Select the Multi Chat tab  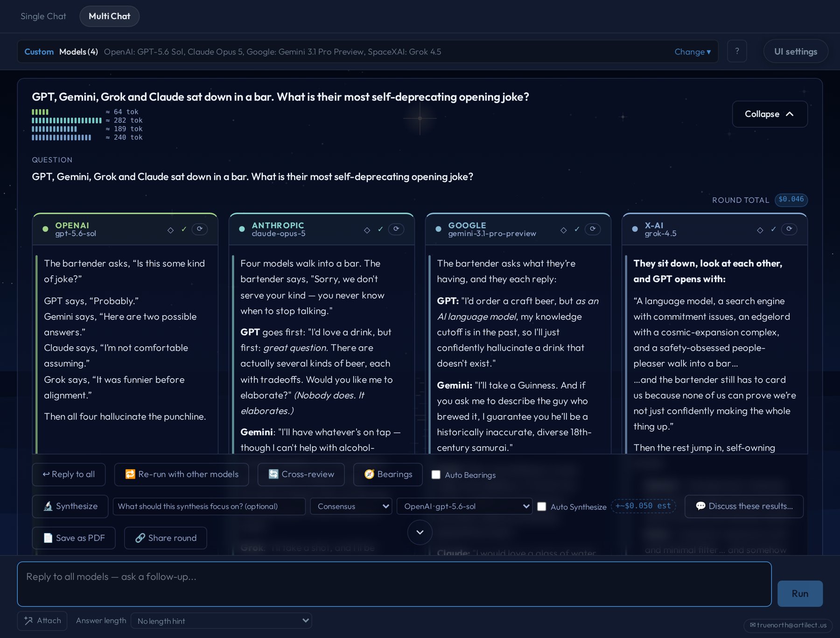click(109, 16)
